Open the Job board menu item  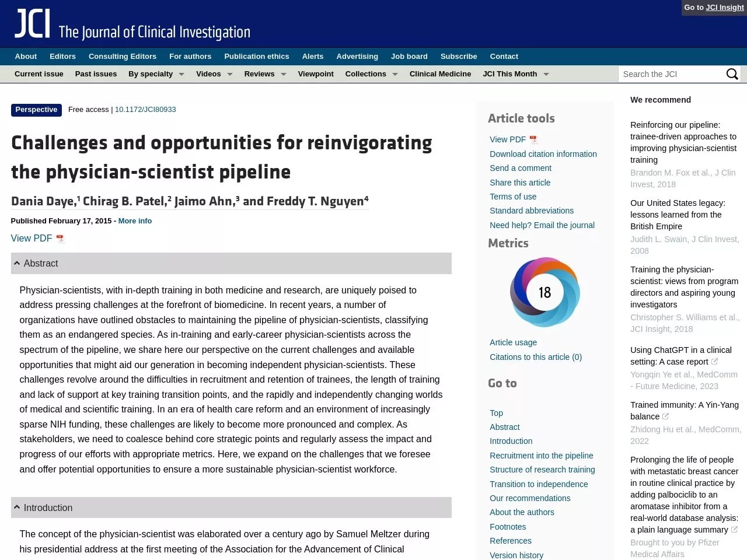coord(409,57)
